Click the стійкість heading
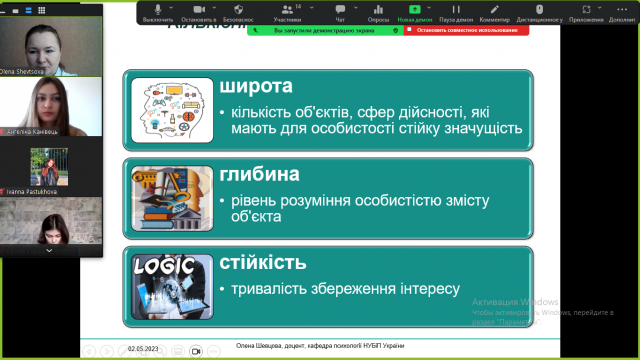 click(263, 262)
